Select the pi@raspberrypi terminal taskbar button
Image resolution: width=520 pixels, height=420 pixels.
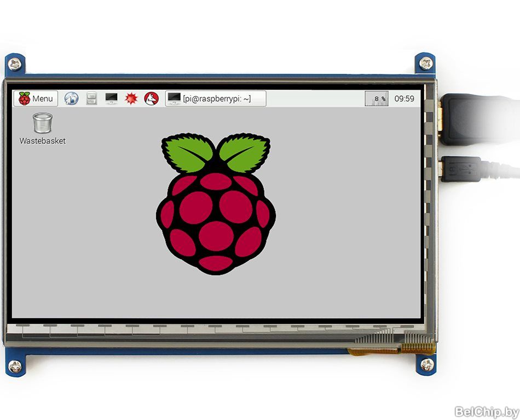216,98
